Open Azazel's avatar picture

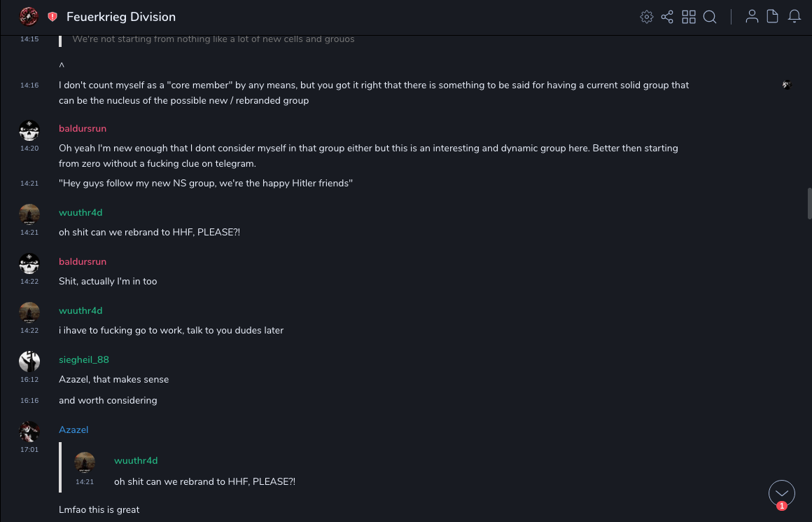pos(29,432)
